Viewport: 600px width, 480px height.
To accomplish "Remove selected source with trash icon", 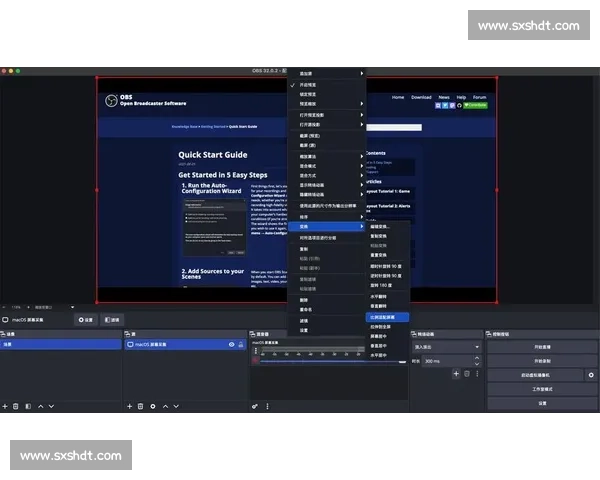I will pyautogui.click(x=140, y=406).
